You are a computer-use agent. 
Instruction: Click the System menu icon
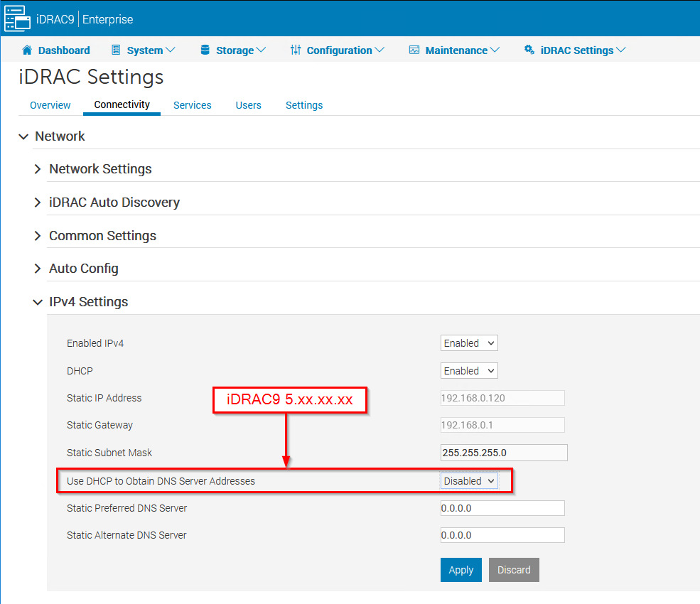point(114,50)
